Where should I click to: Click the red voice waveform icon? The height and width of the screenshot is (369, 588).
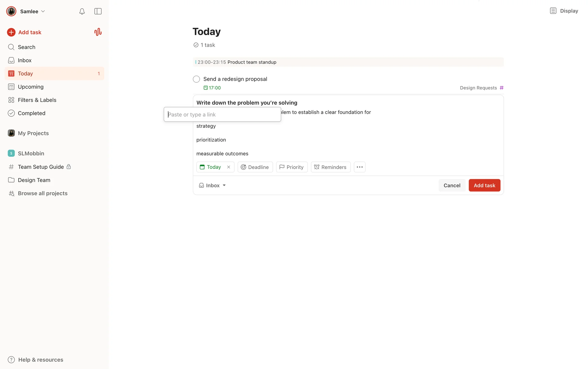(98, 32)
